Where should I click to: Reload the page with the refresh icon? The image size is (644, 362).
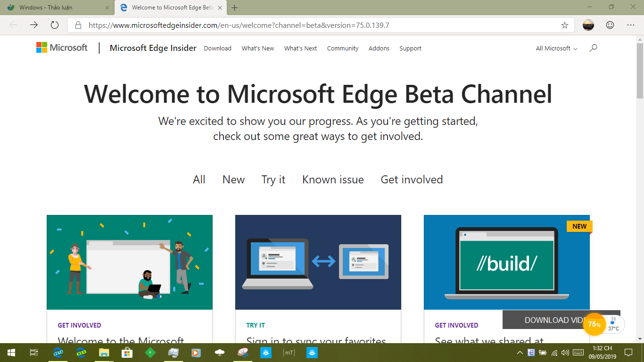(55, 25)
